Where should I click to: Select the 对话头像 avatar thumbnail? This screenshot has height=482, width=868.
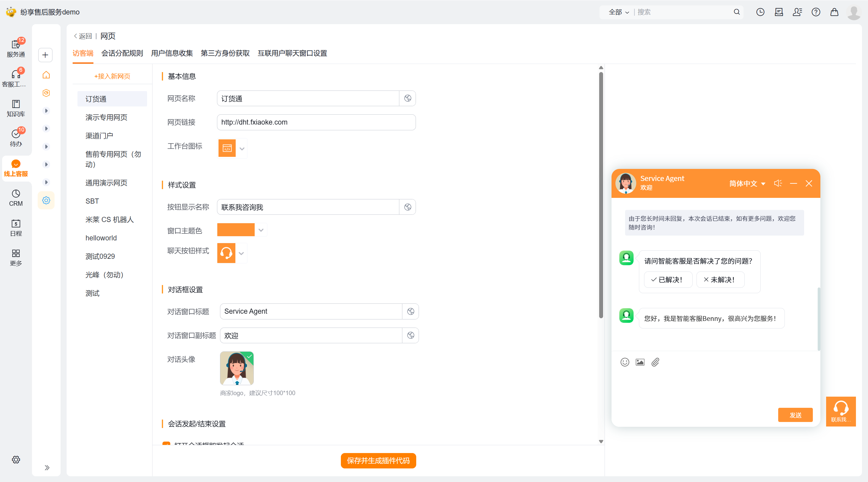pyautogui.click(x=237, y=368)
